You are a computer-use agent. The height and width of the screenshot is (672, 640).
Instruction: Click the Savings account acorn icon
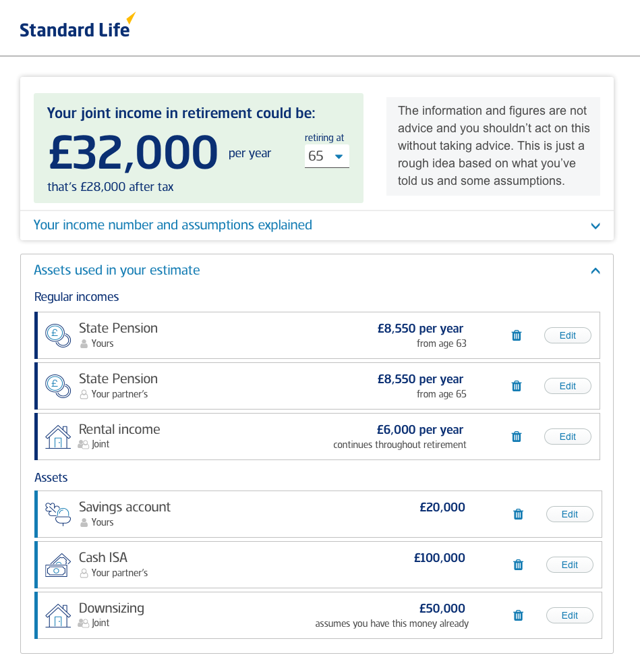pyautogui.click(x=58, y=514)
